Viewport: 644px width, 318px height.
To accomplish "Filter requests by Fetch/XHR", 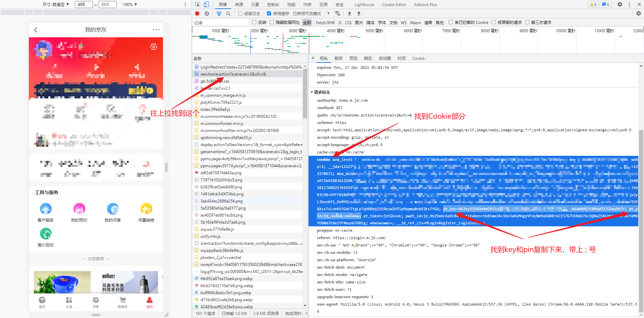I will tap(325, 22).
